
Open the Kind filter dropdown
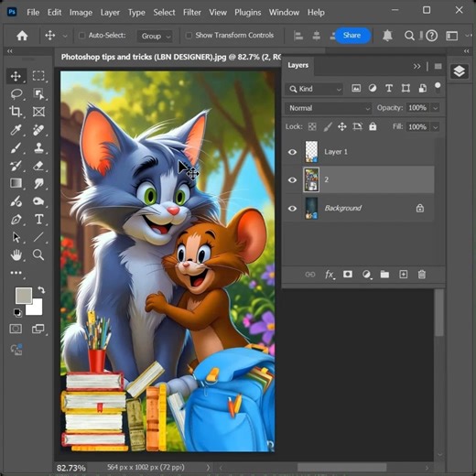pyautogui.click(x=314, y=89)
